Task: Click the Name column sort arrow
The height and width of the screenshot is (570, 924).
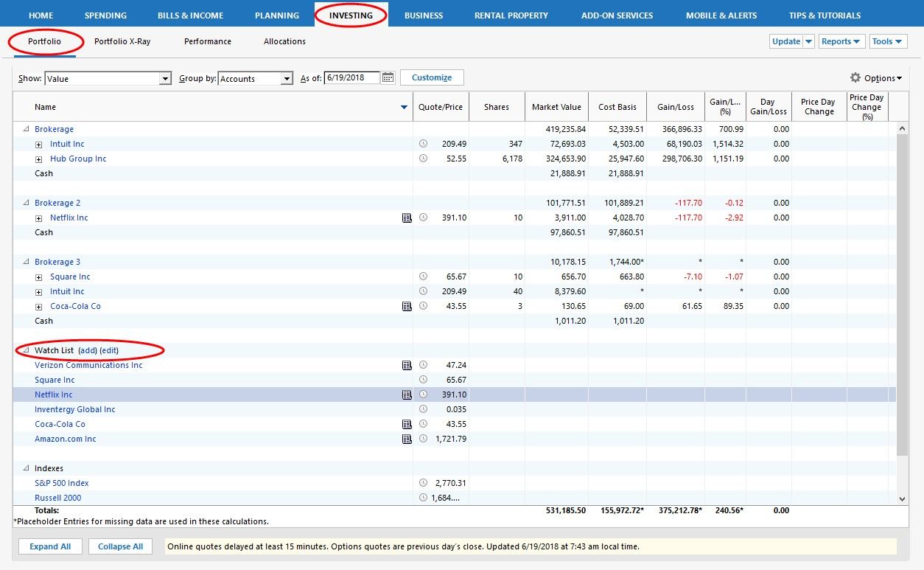Action: click(404, 108)
